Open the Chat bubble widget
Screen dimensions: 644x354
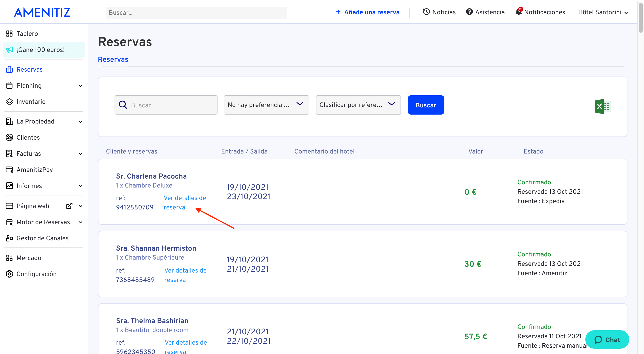point(607,339)
